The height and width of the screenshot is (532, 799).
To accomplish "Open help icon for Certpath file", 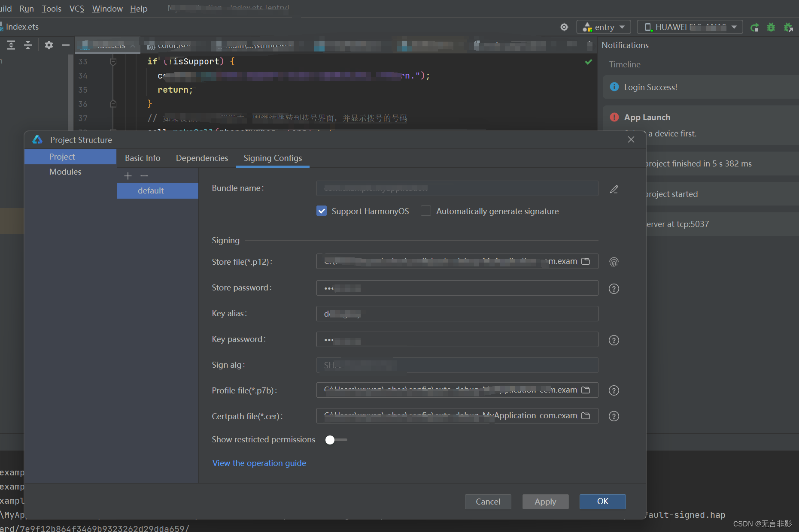I will tap(614, 416).
